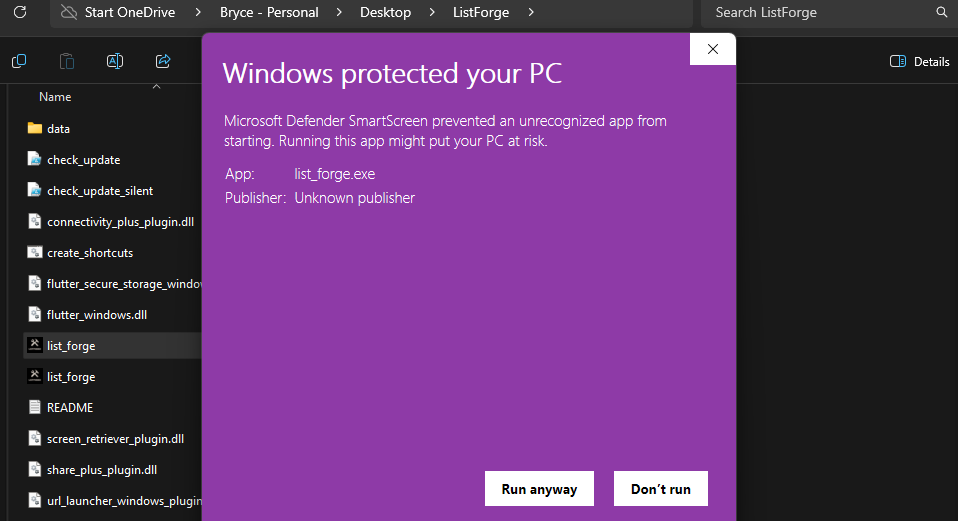Expand chevron after Start OneDrive
The image size is (958, 521).
click(197, 12)
